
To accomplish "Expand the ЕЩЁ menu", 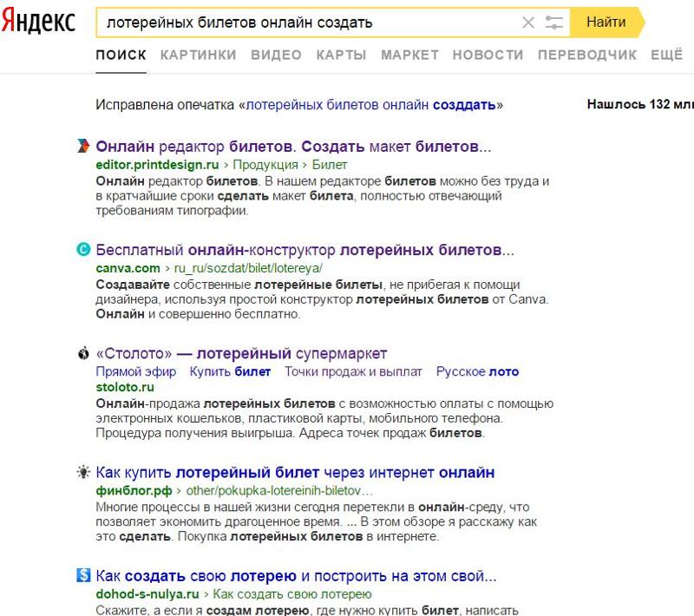I will pyautogui.click(x=666, y=55).
